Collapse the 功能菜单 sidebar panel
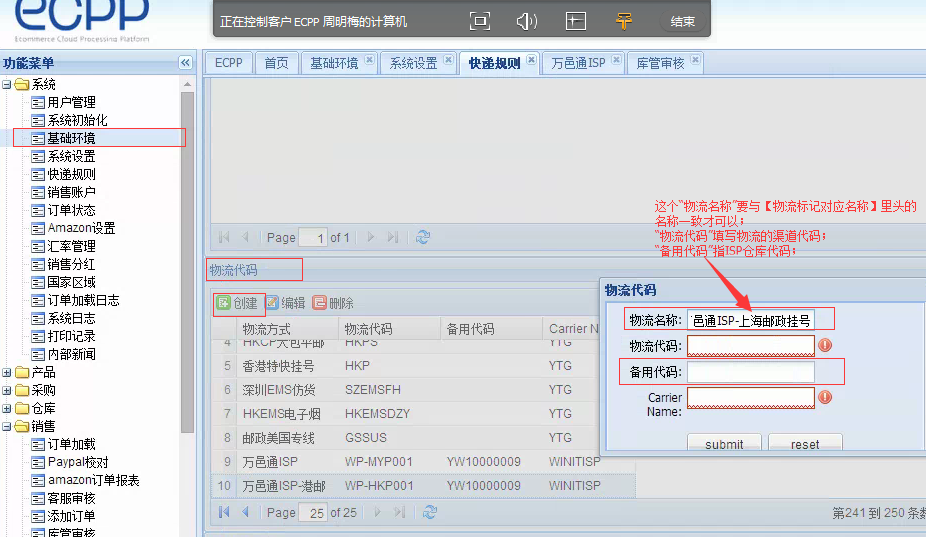 click(x=185, y=62)
